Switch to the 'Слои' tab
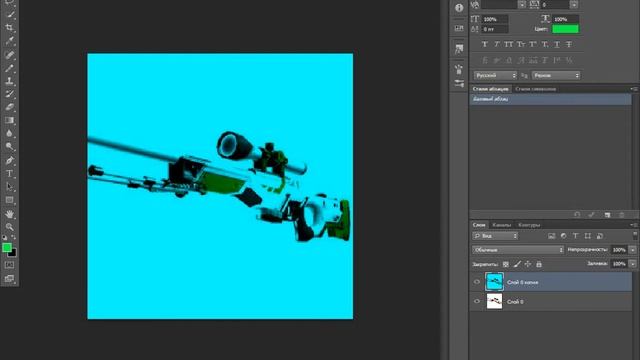 tap(479, 225)
